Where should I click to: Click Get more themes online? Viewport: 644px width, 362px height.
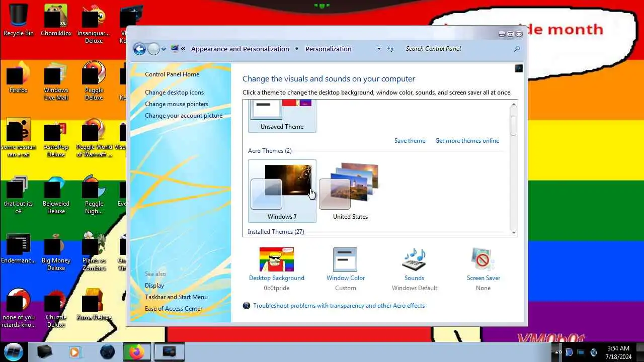point(467,141)
